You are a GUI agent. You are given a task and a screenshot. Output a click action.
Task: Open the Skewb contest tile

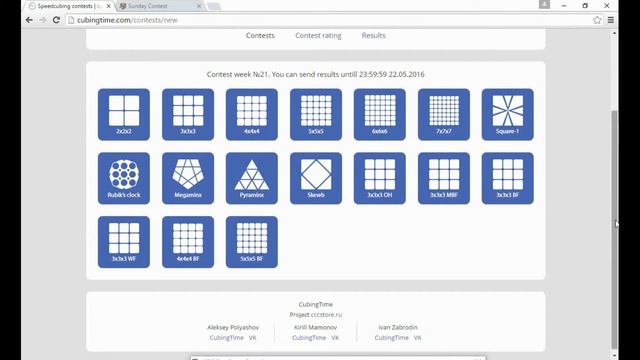click(x=316, y=178)
